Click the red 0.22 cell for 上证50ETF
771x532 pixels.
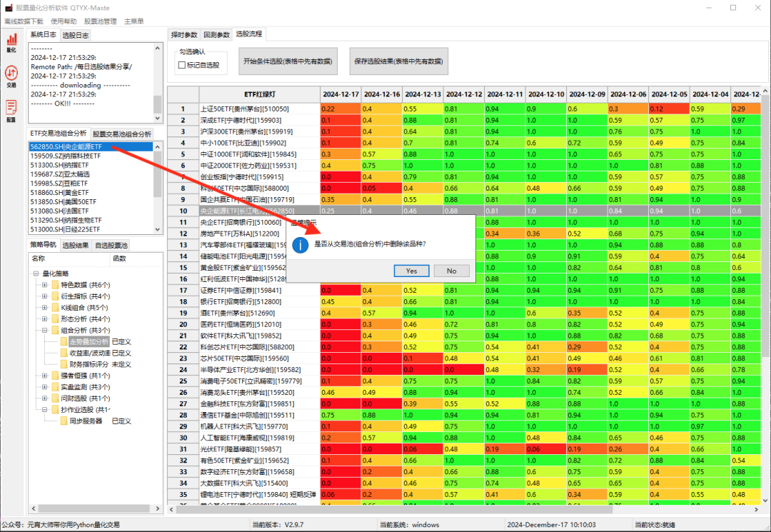pos(341,109)
